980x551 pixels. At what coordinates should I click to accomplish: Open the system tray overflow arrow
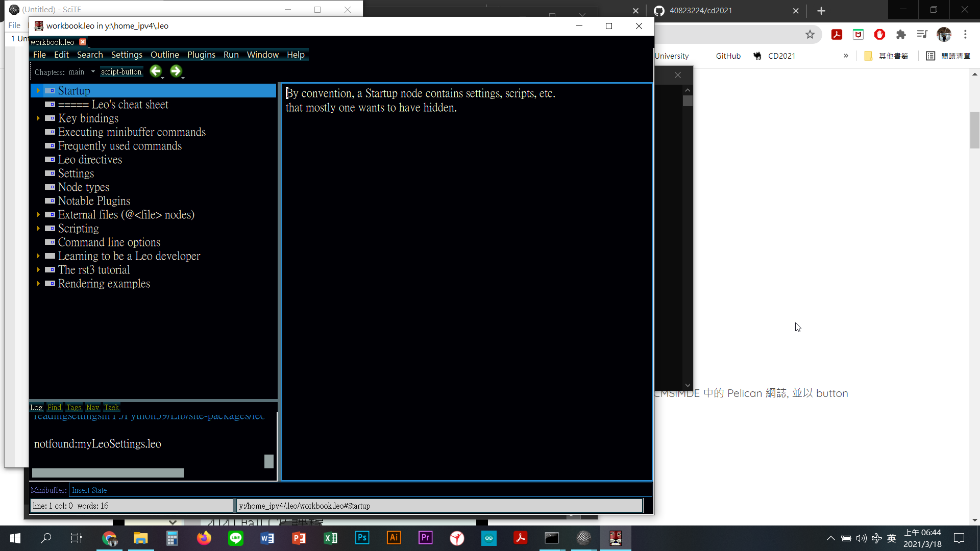click(830, 538)
